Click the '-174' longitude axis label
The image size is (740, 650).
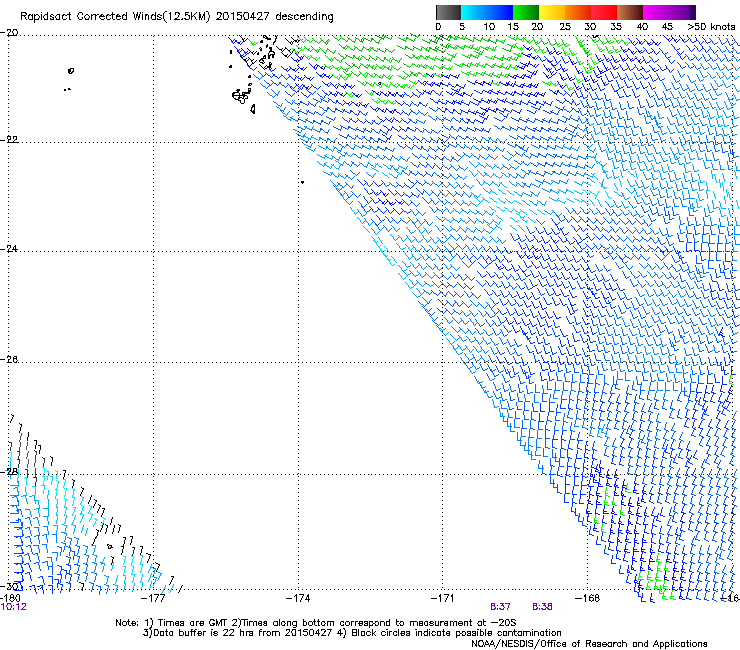(x=298, y=598)
